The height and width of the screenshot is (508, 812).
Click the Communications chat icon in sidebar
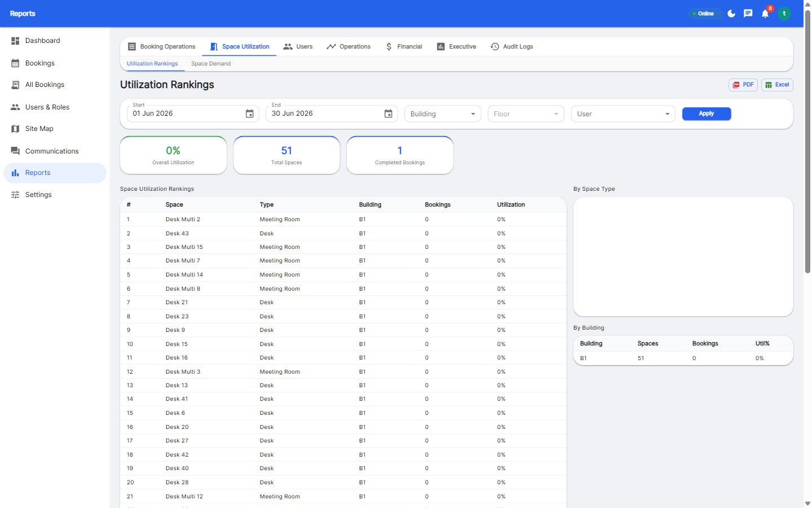click(15, 151)
